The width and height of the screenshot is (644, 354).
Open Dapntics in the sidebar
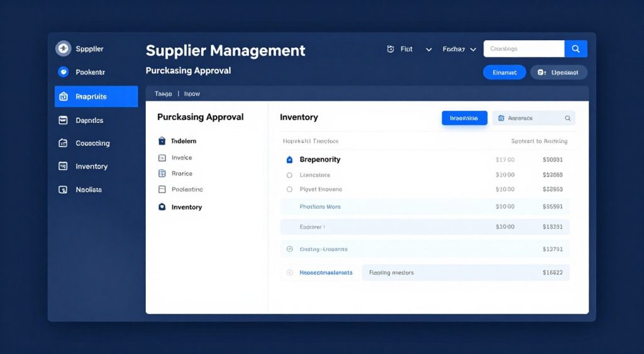(x=89, y=120)
